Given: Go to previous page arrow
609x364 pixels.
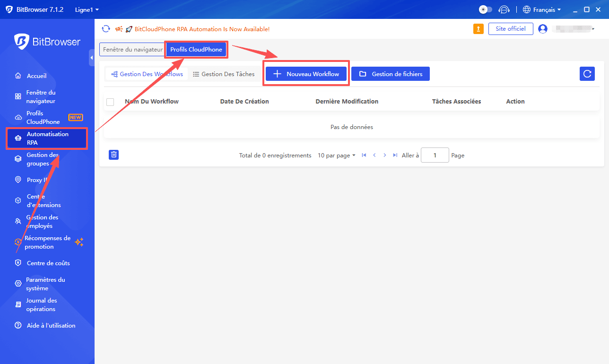Looking at the screenshot, I should pyautogui.click(x=374, y=155).
